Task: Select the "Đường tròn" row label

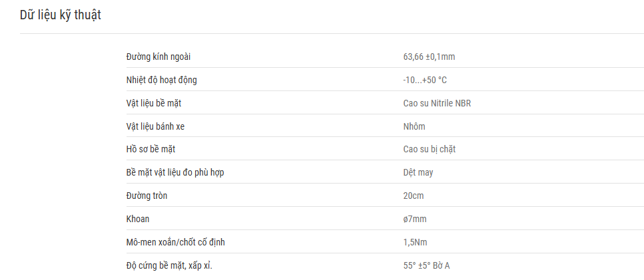Action: (x=147, y=196)
